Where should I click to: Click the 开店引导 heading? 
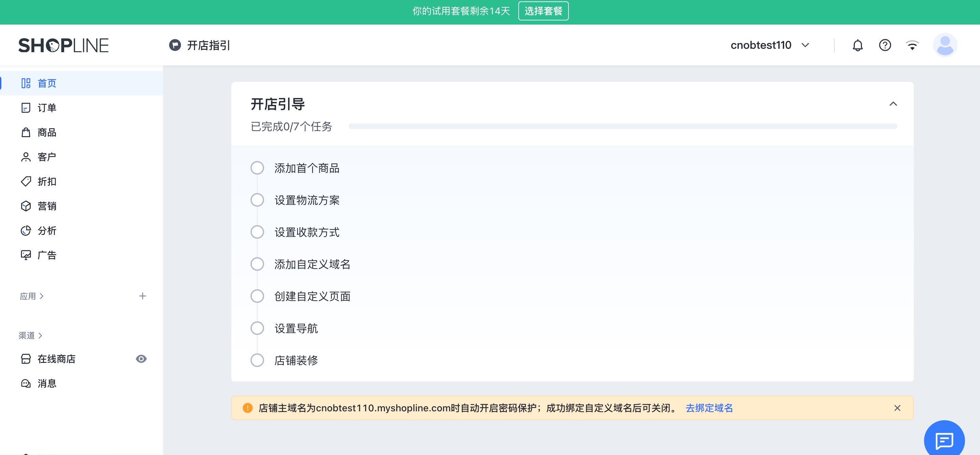coord(278,104)
